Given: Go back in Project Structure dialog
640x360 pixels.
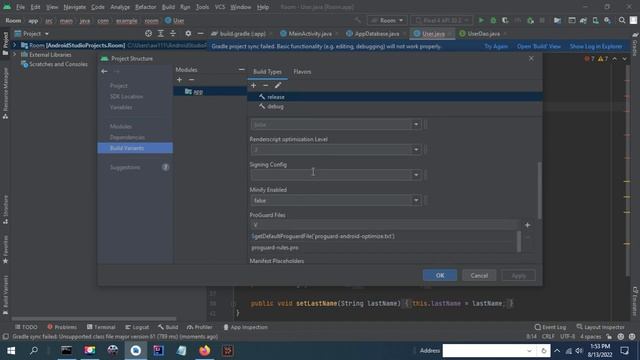Looking at the screenshot, I should [104, 71].
